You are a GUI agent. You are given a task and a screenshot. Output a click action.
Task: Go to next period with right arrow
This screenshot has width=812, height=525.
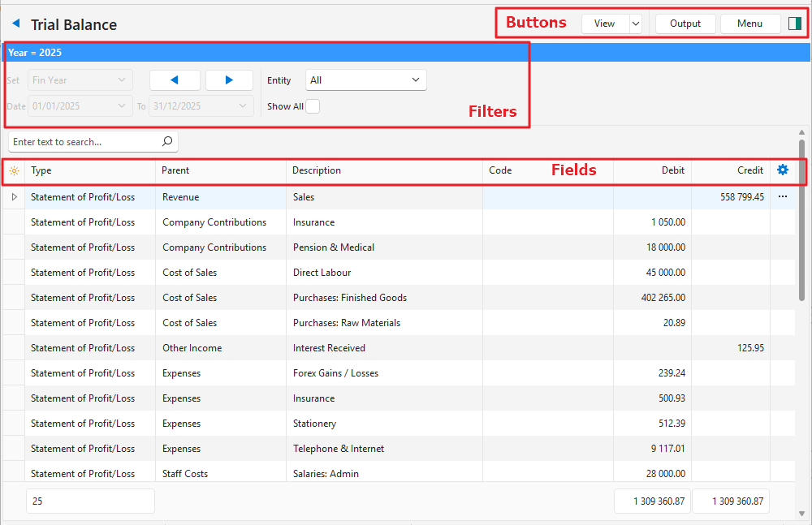pos(229,80)
